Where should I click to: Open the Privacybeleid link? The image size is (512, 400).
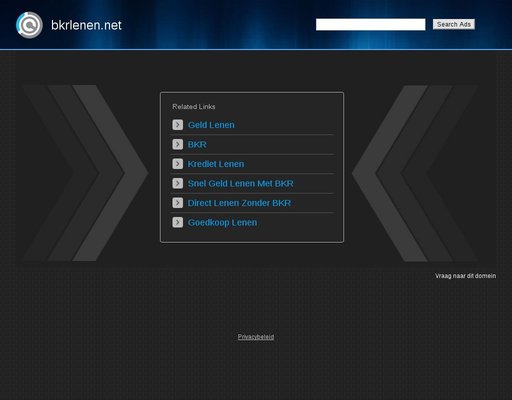coord(256,337)
